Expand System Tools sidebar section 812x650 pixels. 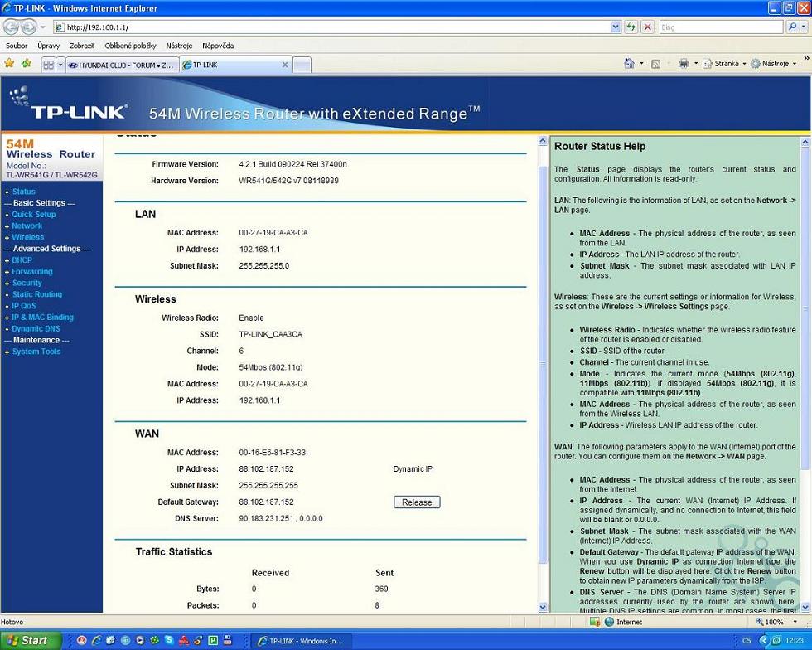tap(36, 351)
